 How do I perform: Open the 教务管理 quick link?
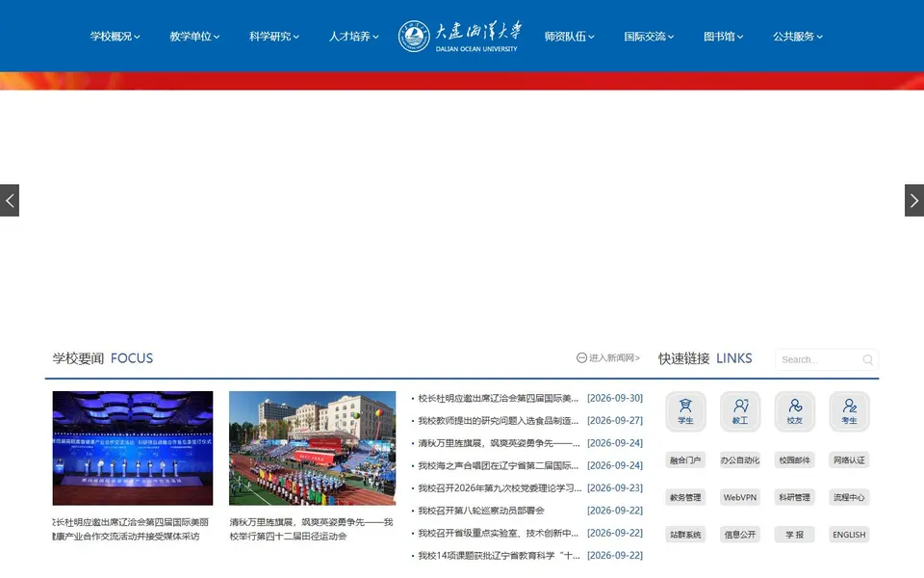tap(685, 497)
